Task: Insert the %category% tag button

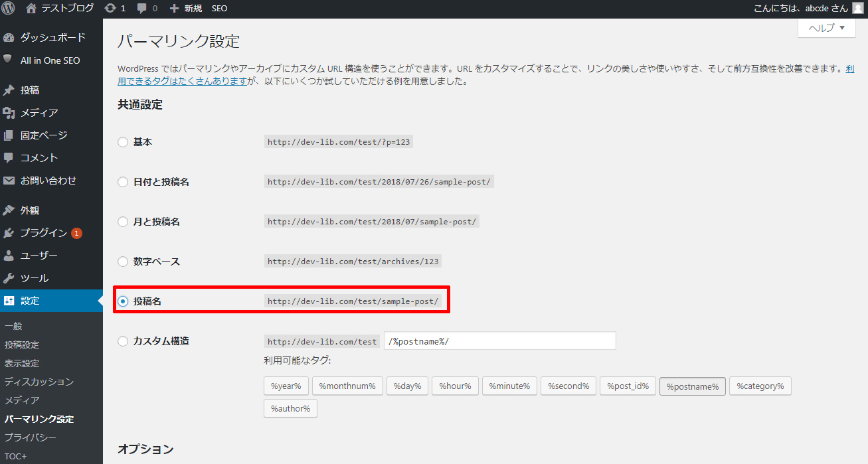Action: [x=760, y=386]
